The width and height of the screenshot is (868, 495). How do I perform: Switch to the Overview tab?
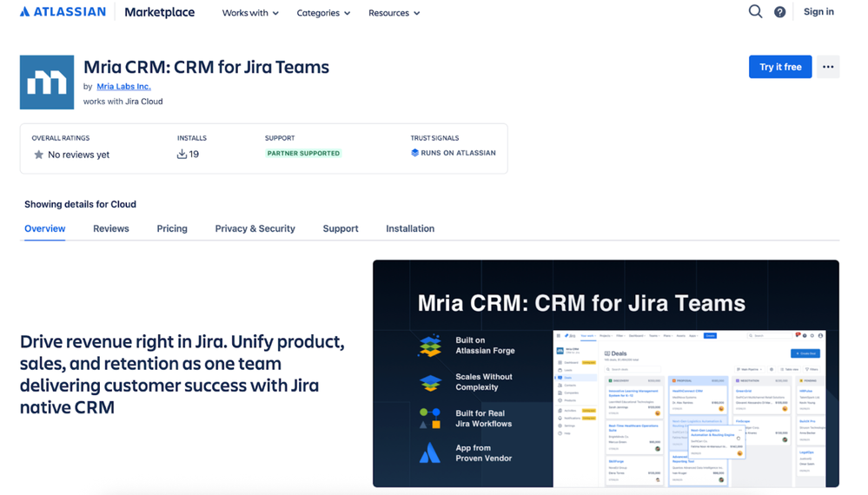(45, 228)
